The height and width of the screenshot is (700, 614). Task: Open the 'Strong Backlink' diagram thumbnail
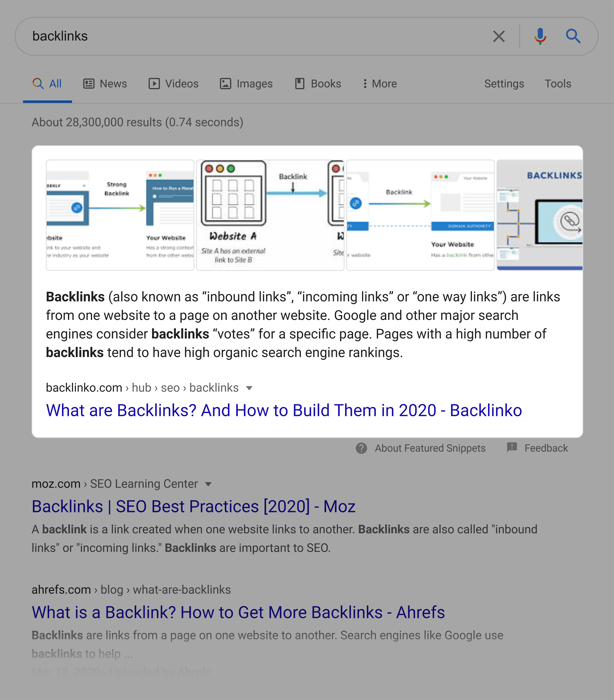[120, 215]
